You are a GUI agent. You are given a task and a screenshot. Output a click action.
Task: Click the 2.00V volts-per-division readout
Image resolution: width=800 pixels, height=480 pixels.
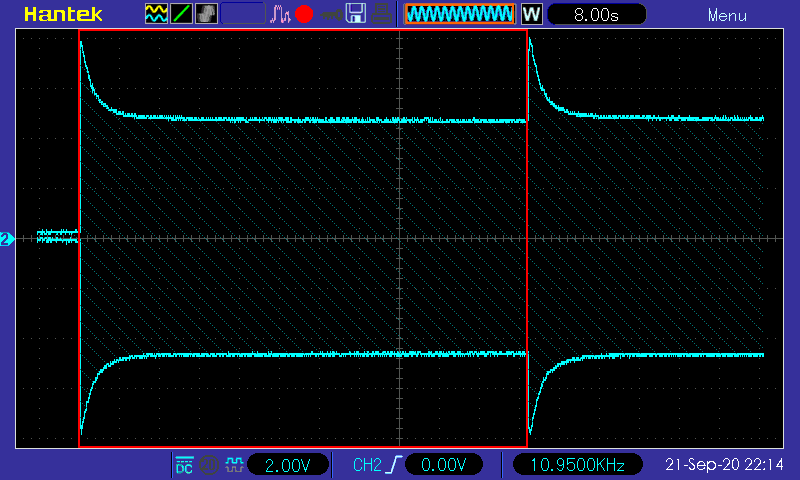click(x=288, y=465)
